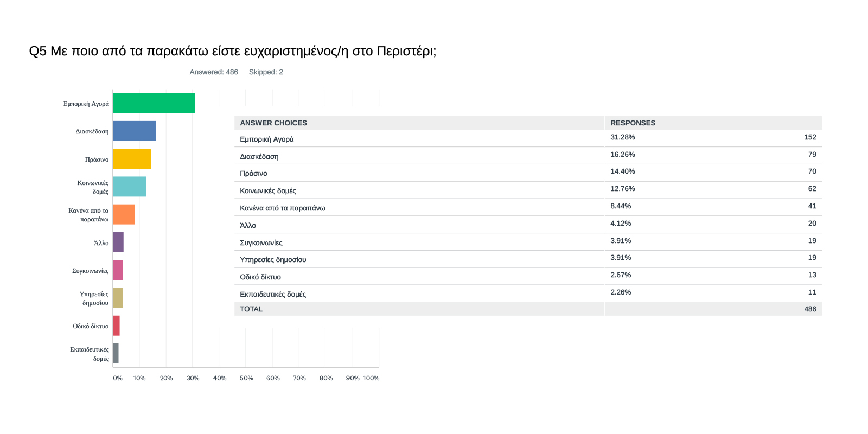Select the Εμπορική Αγορά table row label

[267, 139]
